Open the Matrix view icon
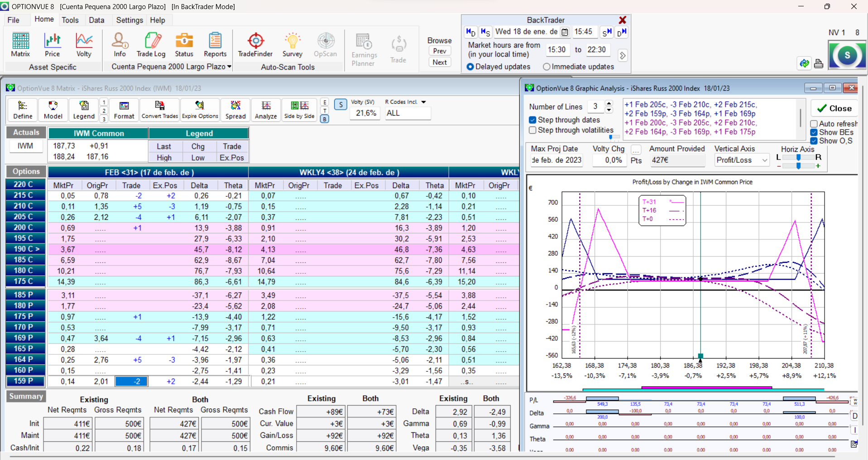868x460 pixels. (x=20, y=45)
